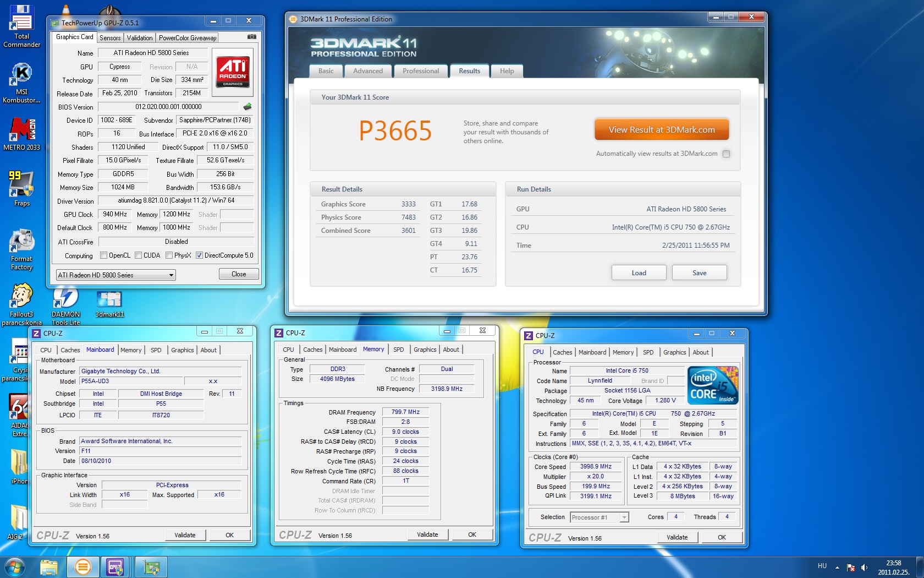Click the P3665 score text
Screen dimensions: 924x578
click(395, 130)
